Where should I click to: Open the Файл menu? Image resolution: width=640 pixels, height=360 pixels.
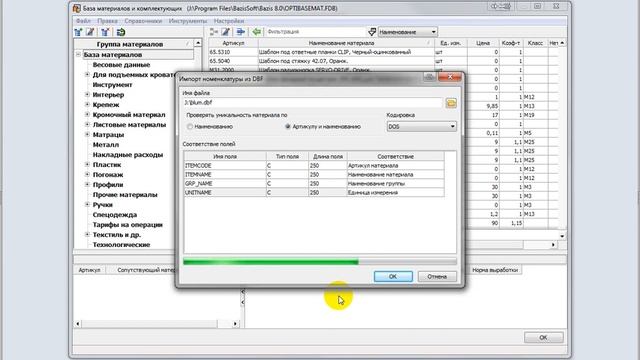(83, 21)
